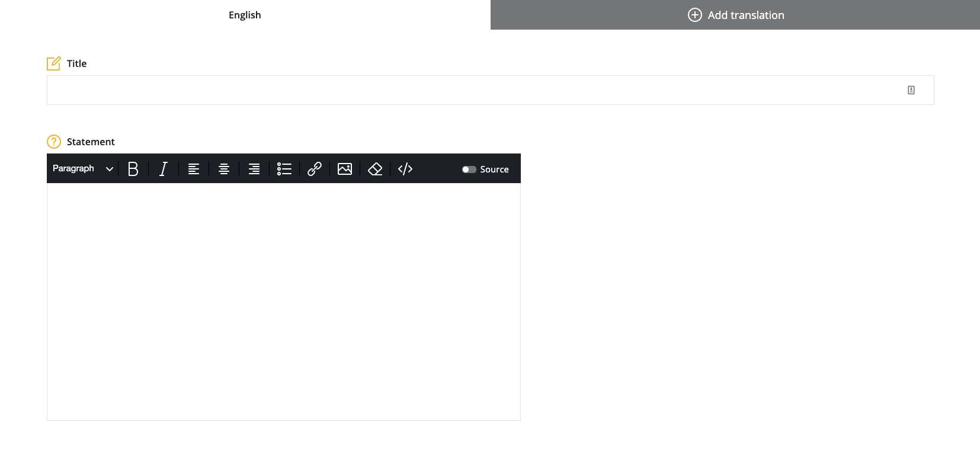
Task: Click into the Title input field
Action: 474,90
